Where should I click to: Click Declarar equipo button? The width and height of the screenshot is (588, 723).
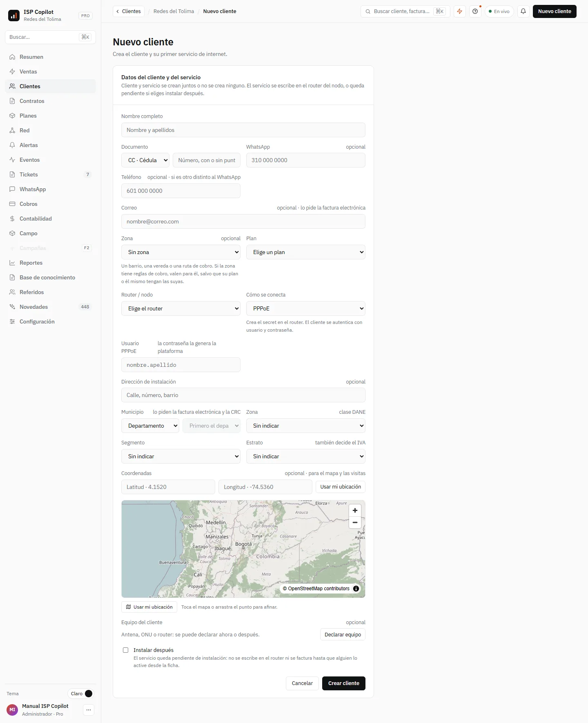tap(343, 635)
